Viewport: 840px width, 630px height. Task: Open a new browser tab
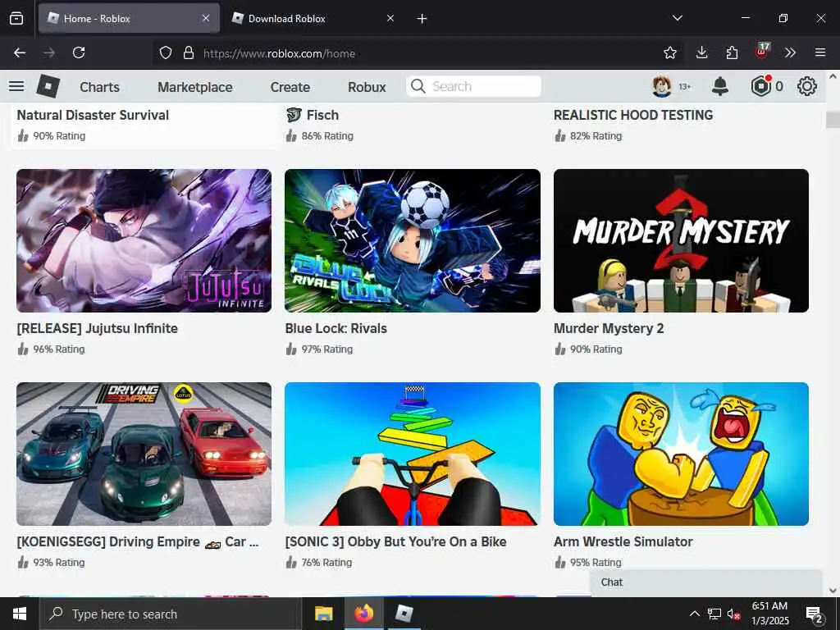[x=422, y=19]
